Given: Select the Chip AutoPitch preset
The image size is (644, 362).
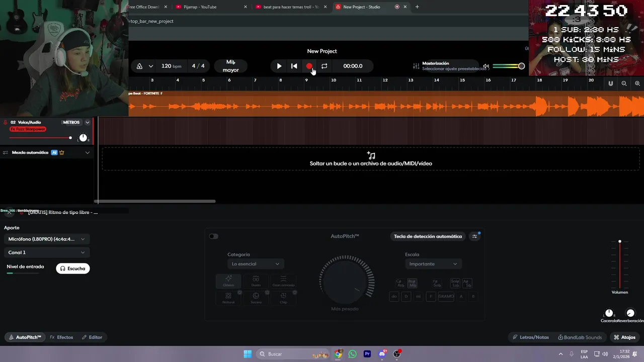Looking at the screenshot, I should click(x=283, y=298).
